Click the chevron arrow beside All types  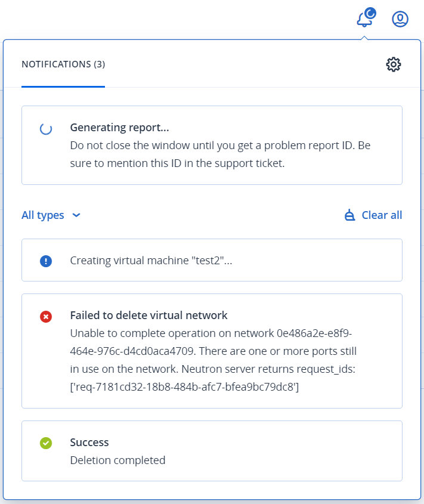click(76, 215)
